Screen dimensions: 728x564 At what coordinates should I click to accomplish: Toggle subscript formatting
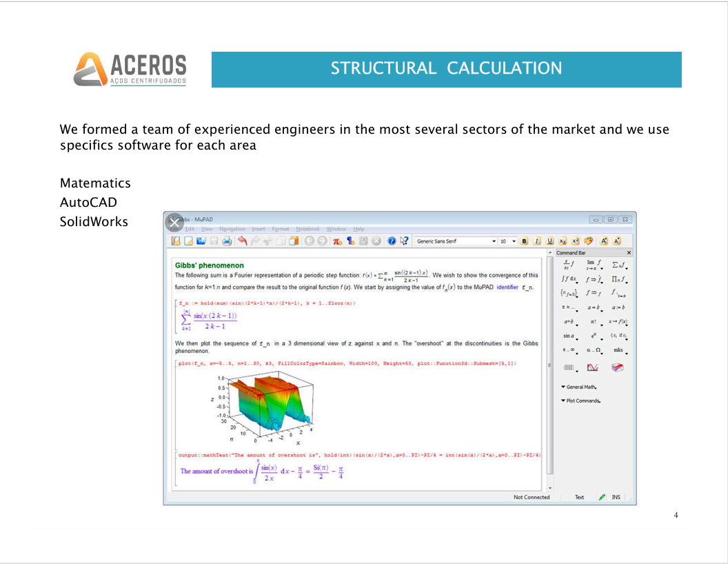(x=563, y=241)
